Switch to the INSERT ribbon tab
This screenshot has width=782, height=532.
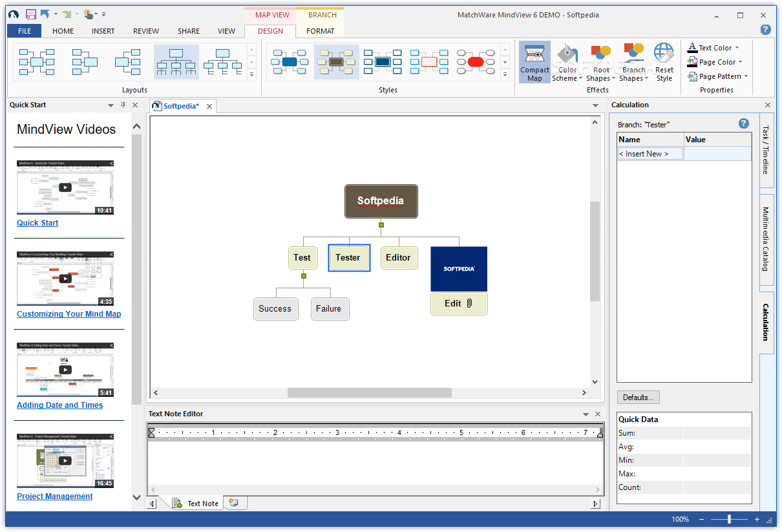coord(103,31)
